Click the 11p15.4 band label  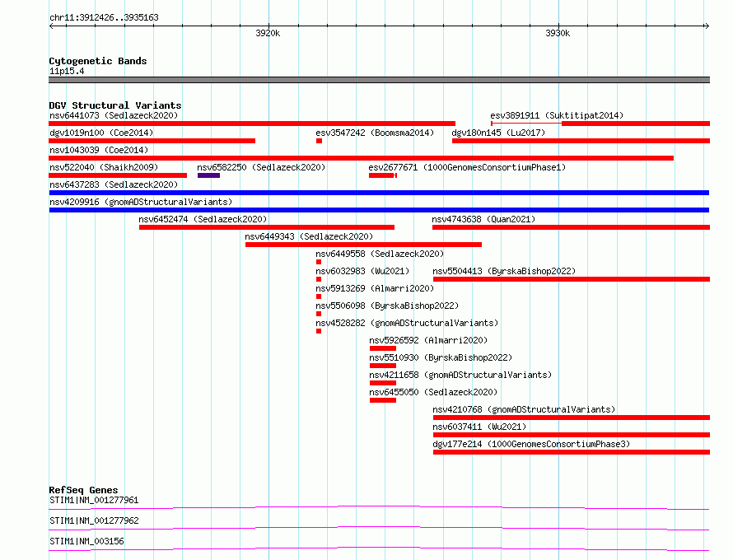click(67, 71)
